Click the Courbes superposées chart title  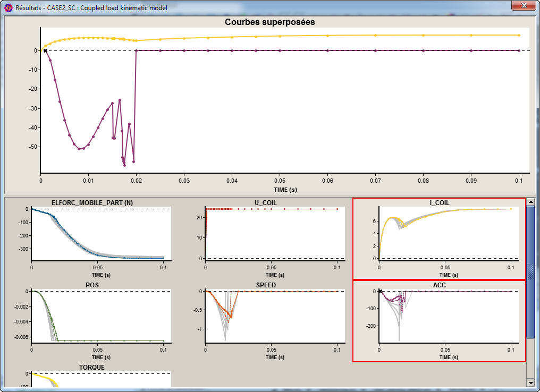[269, 22]
